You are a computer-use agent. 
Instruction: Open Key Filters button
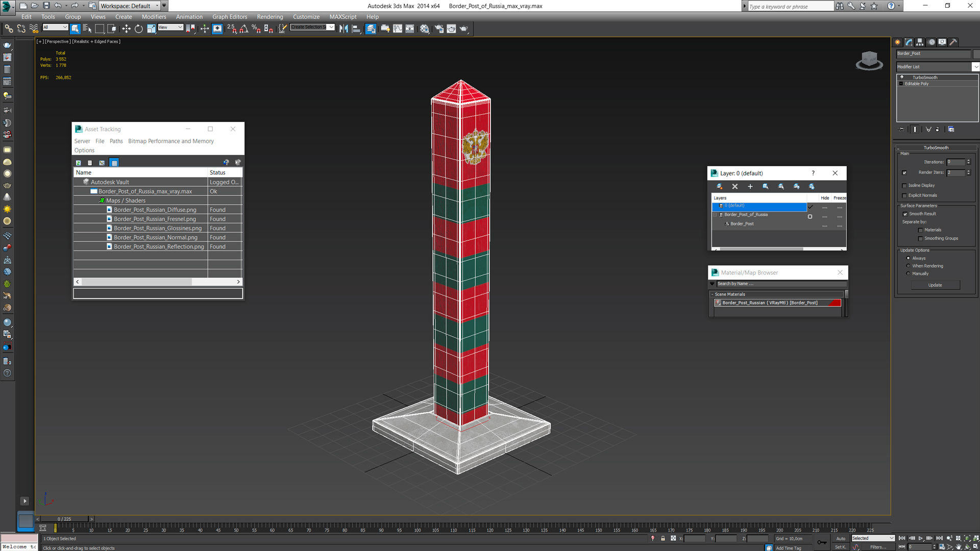point(878,547)
